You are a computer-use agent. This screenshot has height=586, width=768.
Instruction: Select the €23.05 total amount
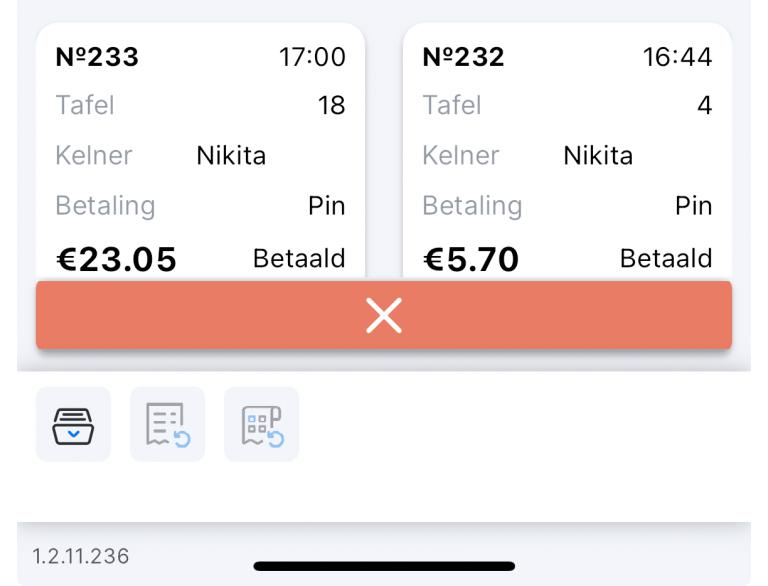116,259
